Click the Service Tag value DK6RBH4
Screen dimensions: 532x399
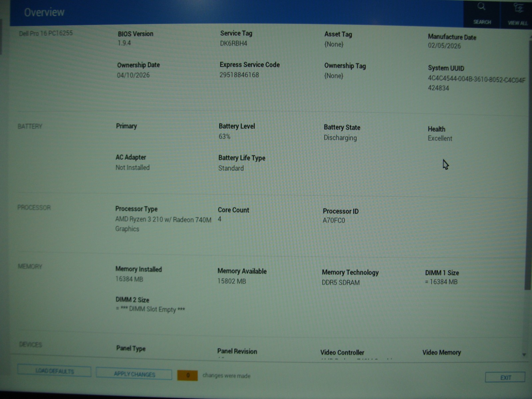click(x=233, y=43)
